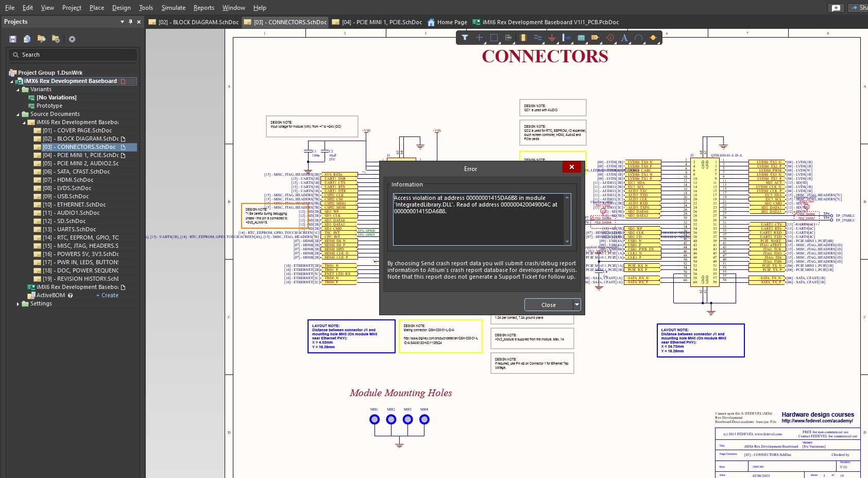Switch to the BLOCK DIAGRAM.SchDoc tab
Screen dimensions: 868x478
point(194,22)
